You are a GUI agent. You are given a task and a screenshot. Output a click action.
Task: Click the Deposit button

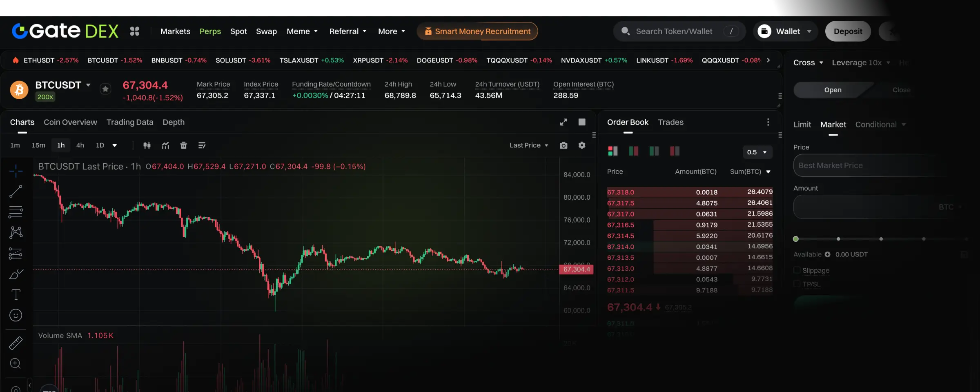[848, 31]
